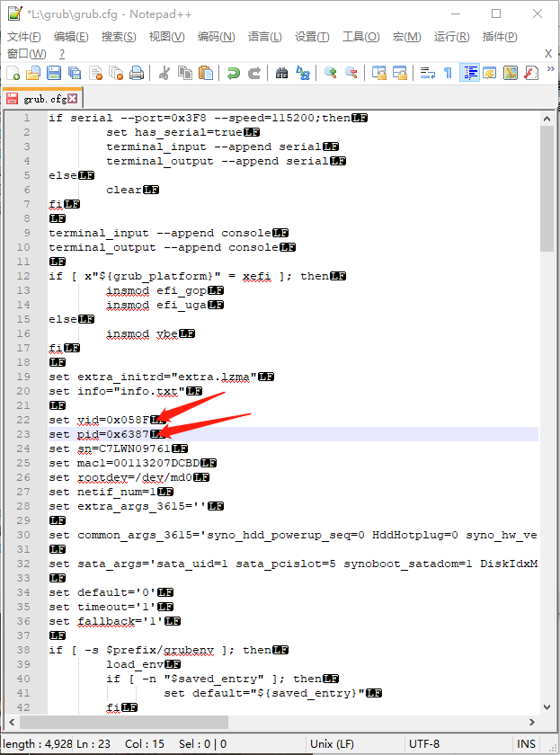Click the line 'set mac1=00113207DCBD'
This screenshot has height=755, width=560.
pos(124,463)
